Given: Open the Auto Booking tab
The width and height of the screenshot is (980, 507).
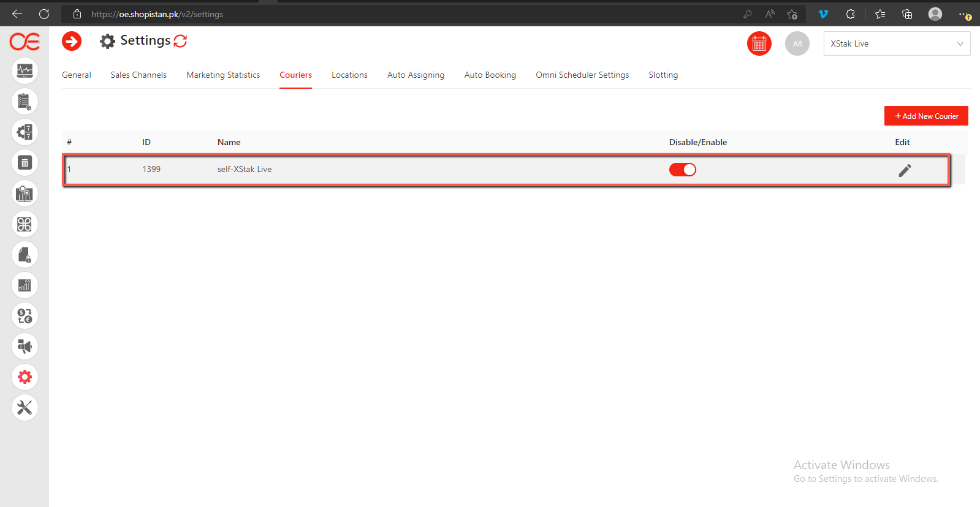Looking at the screenshot, I should coord(490,75).
